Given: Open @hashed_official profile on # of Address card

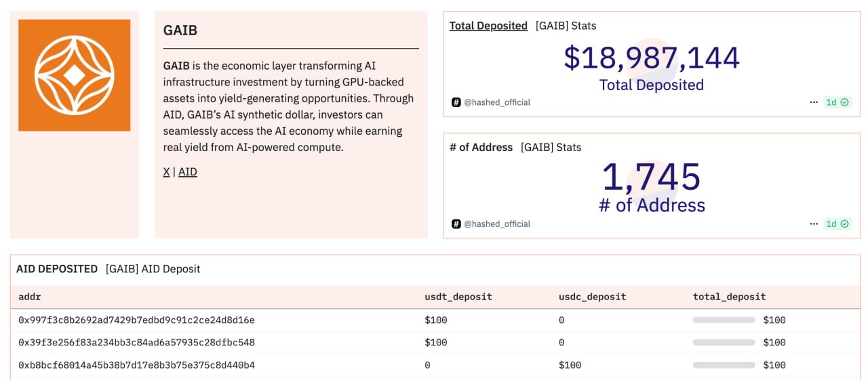Looking at the screenshot, I should coord(497,224).
